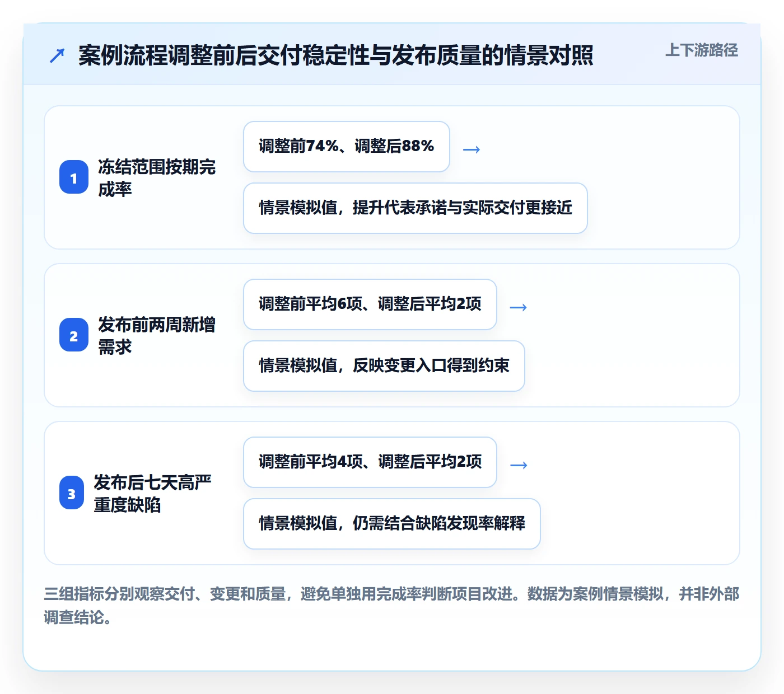Click the 调整前平均6项、调整后平均2项 chip
Screen dimensions: 784x694
point(370,304)
